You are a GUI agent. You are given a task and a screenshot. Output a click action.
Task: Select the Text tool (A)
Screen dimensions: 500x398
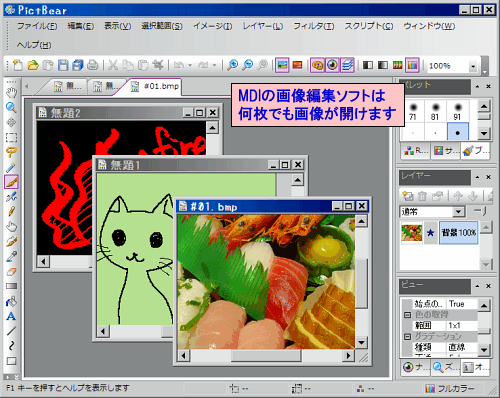pos(11,316)
